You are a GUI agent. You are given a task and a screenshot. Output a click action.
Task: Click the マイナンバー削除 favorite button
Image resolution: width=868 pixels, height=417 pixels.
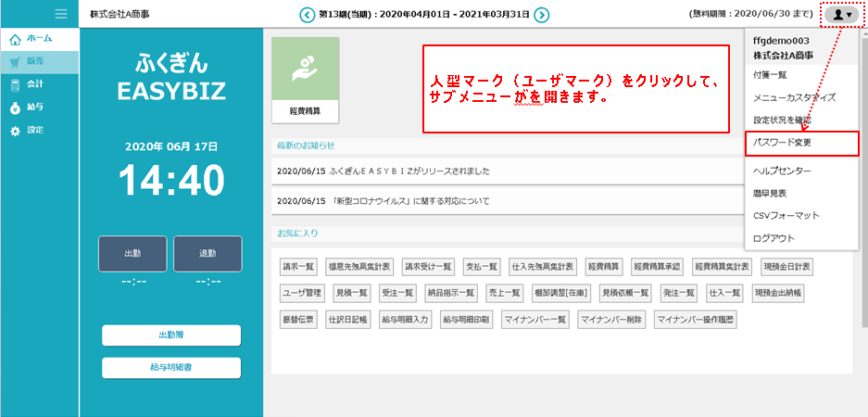tap(611, 319)
